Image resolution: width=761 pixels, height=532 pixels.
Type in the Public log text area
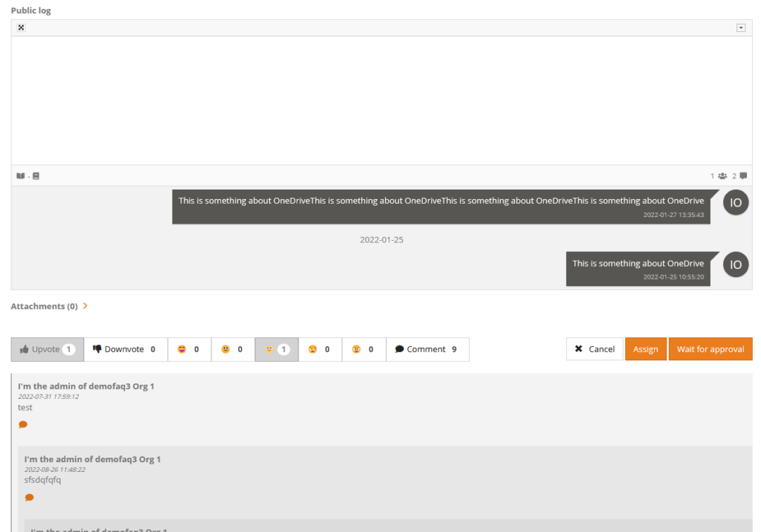381,100
